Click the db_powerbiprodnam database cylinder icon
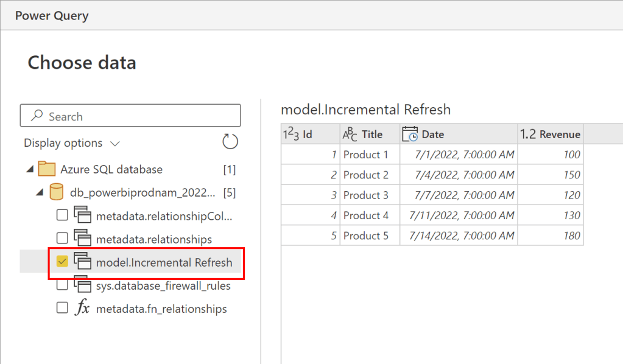The image size is (623, 364). coord(57,192)
